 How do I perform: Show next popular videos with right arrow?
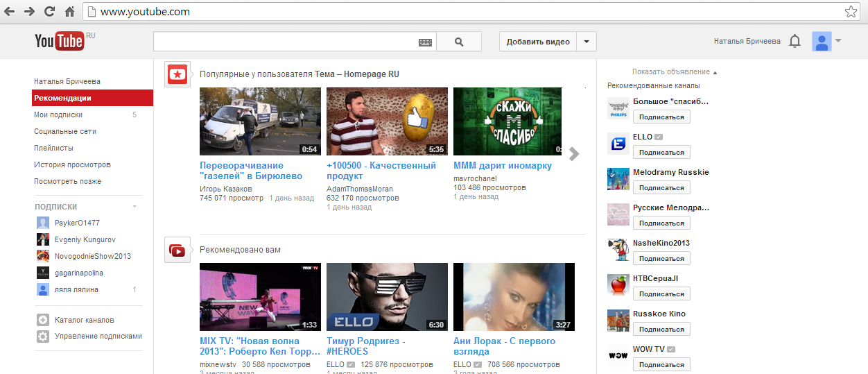click(573, 153)
